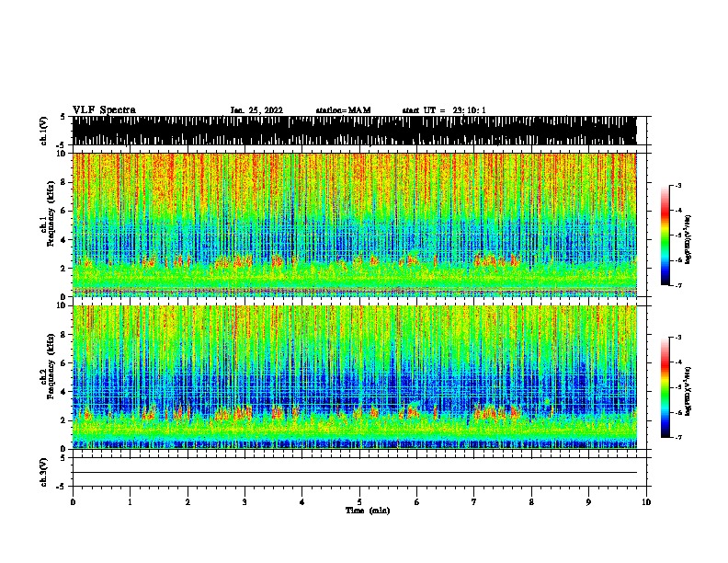Viewport: 728px width, 563px height.
Task: Click the lower ch.2 PSD color bar
Action: tap(665, 387)
